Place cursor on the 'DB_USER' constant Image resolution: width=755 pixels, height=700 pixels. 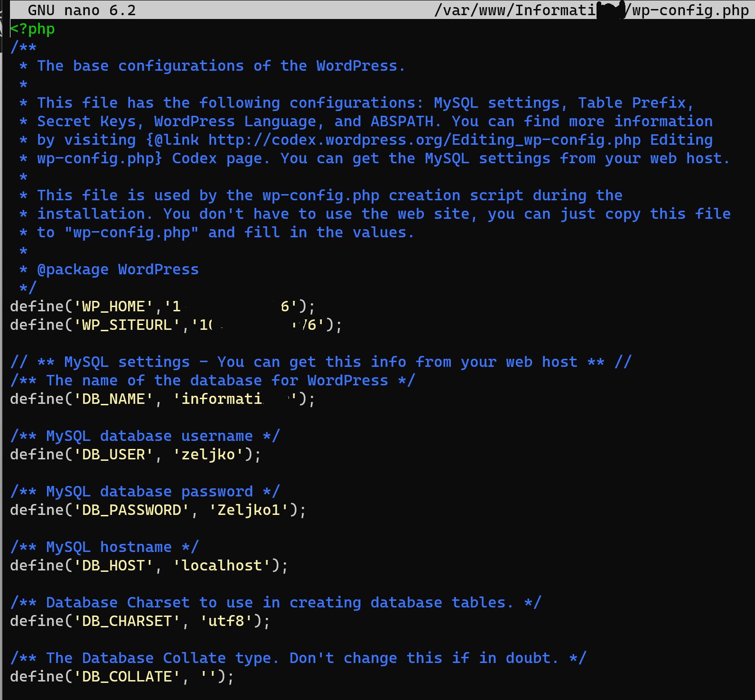113,455
